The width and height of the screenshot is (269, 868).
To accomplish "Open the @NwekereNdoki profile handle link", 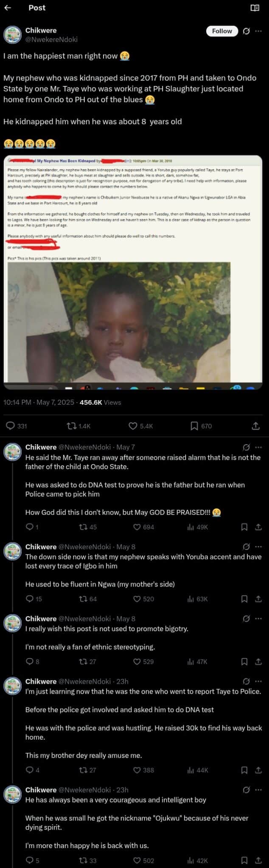I will coord(51,39).
